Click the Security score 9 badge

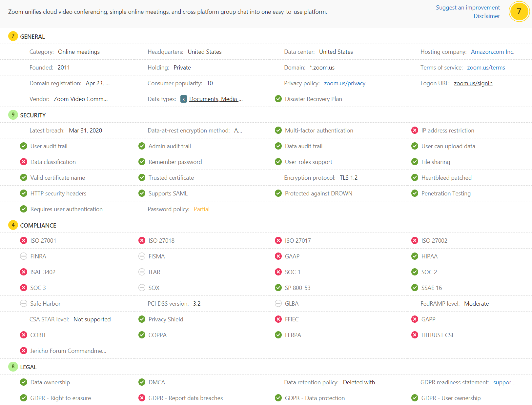[x=13, y=115]
